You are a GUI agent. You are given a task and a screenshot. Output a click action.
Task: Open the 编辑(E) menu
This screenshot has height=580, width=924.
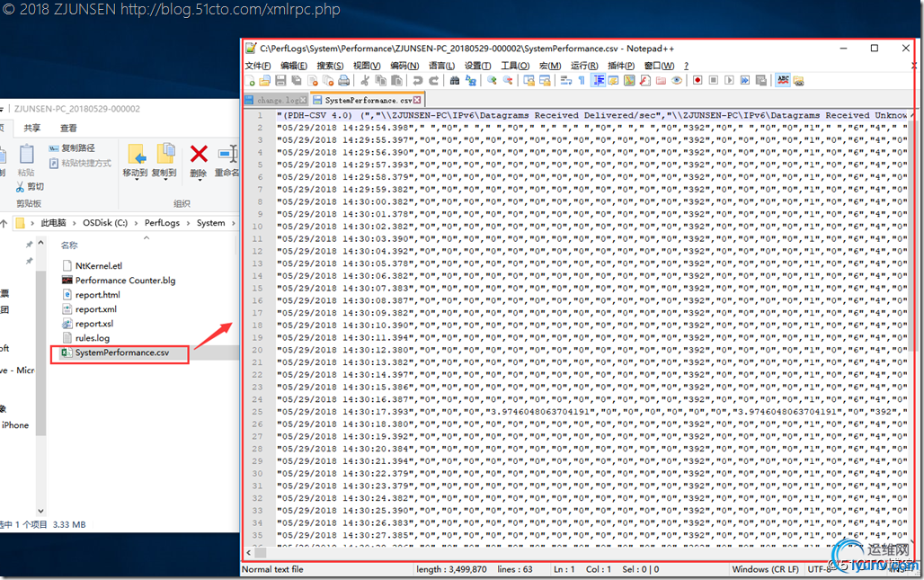tap(293, 66)
